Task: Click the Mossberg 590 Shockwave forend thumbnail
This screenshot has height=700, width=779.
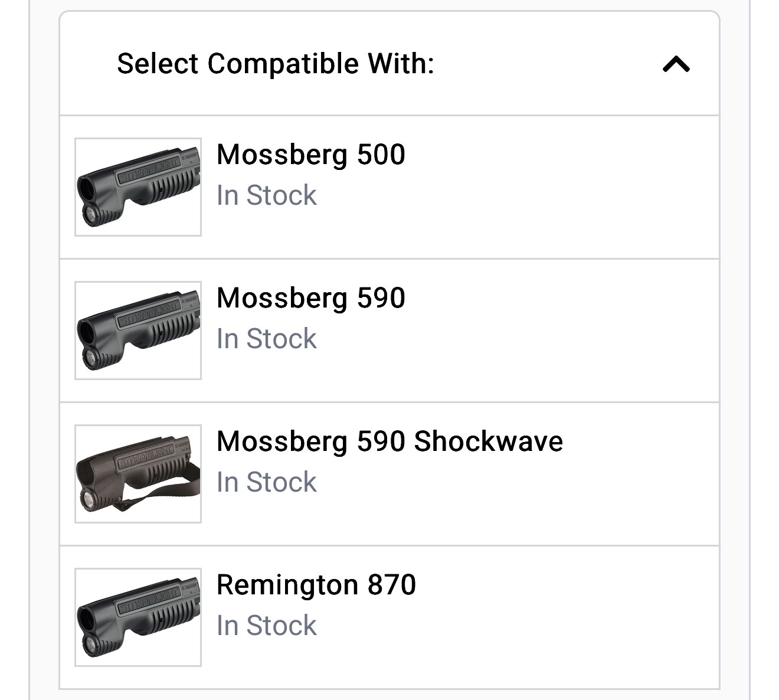Action: click(x=138, y=474)
